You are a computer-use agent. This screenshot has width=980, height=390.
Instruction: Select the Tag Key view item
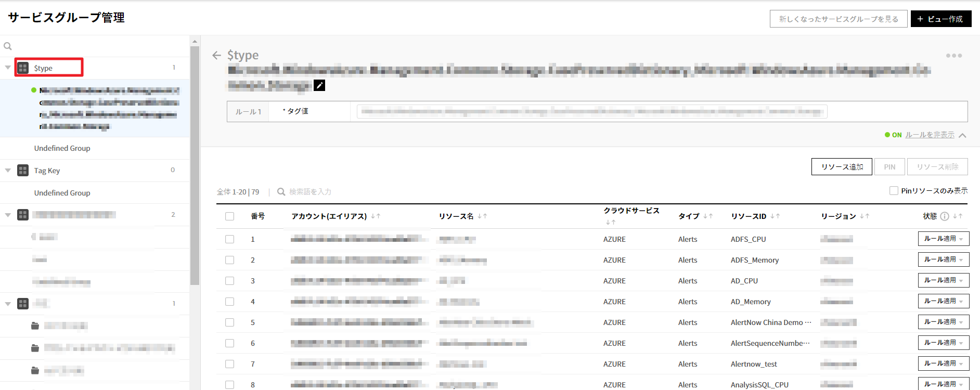[47, 171]
